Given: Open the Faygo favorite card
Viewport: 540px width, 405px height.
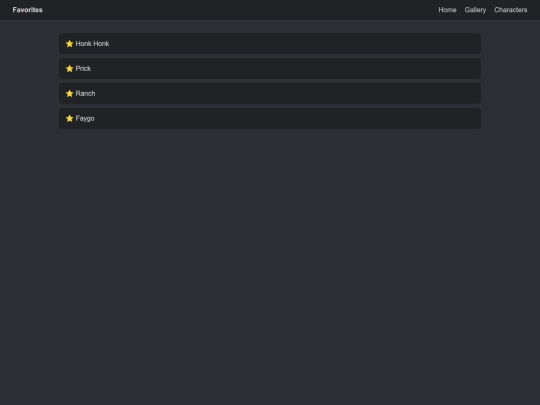Looking at the screenshot, I should click(270, 118).
